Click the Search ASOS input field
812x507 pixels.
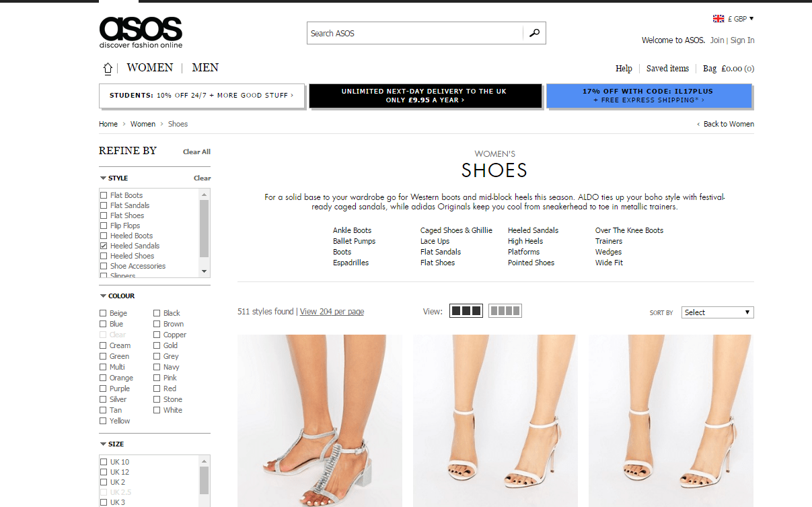pos(414,33)
